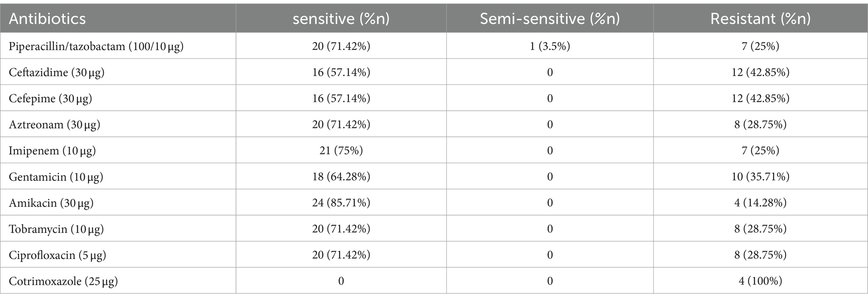Select the 4 (100%) Cotrimoxazole resistant value
Image resolution: width=868 pixels, height=301 pixels.
(x=760, y=281)
